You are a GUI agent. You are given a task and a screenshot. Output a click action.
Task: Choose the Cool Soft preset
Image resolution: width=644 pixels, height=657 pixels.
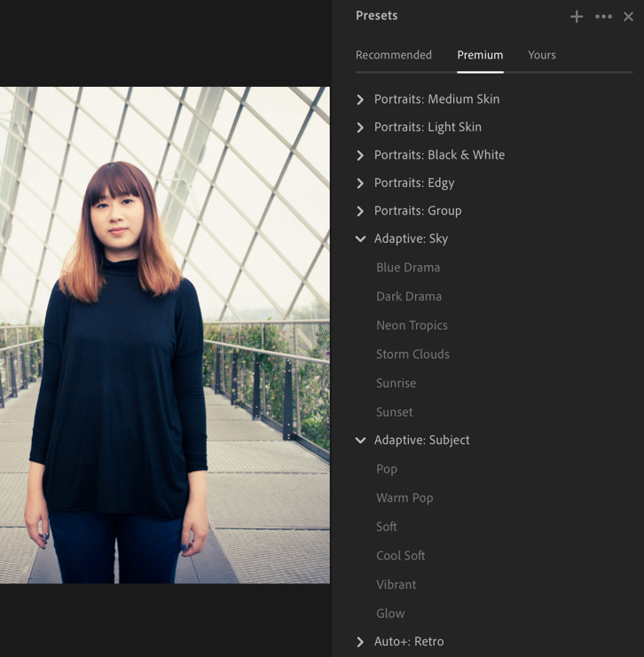(400, 556)
